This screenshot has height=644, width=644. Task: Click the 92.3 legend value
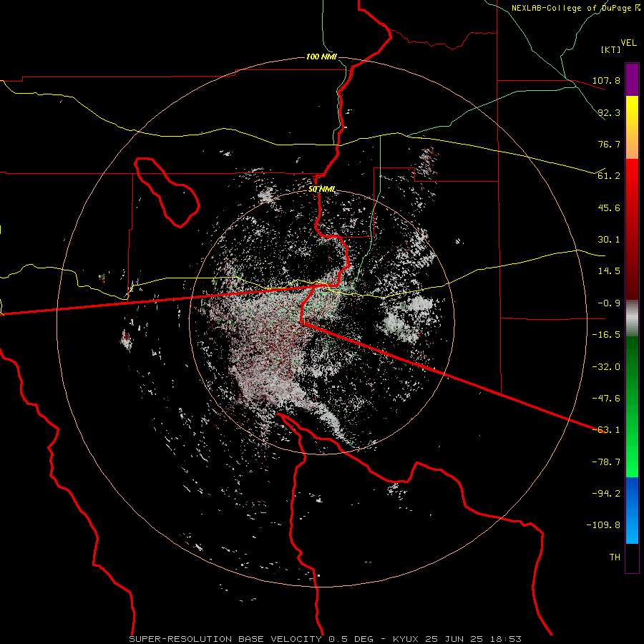609,112
